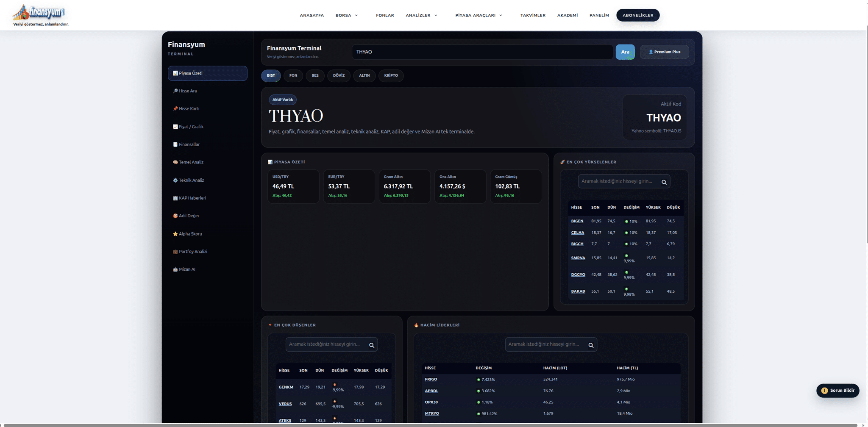Open Hisse Ara in the sidebar
Screen dimensions: 868x427
pos(207,91)
